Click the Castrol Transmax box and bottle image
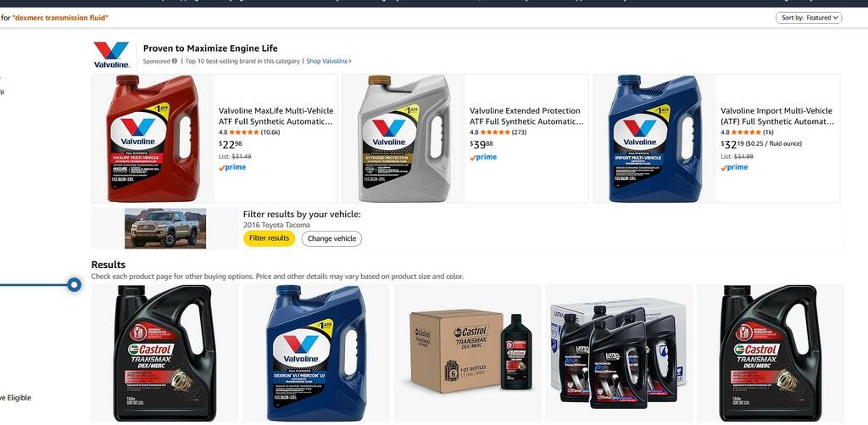This screenshot has width=868, height=425. click(x=468, y=352)
